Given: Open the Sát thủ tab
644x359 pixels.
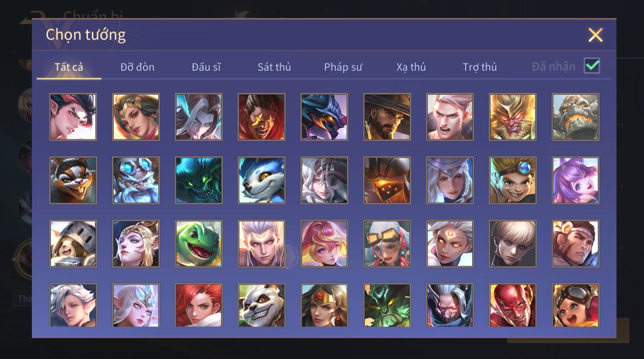Looking at the screenshot, I should pos(274,67).
